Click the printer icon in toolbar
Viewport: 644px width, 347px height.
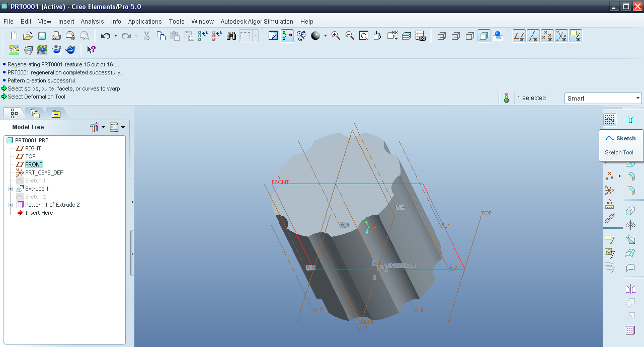(x=56, y=36)
